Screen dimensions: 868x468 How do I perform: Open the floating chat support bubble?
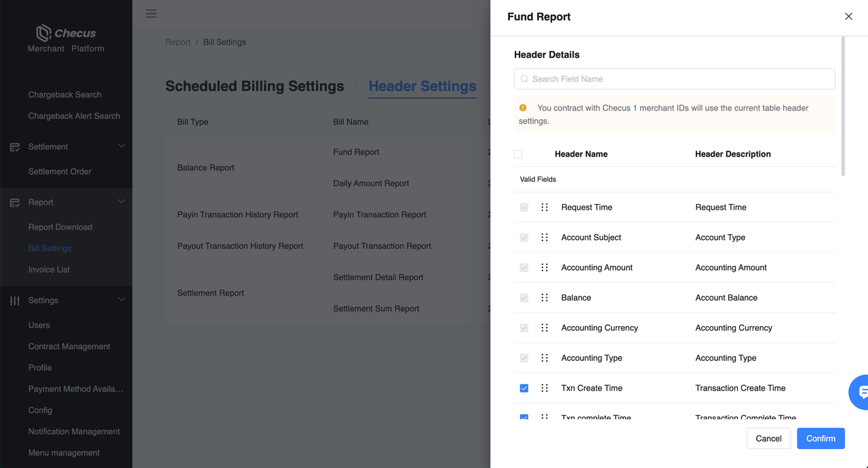click(x=861, y=391)
